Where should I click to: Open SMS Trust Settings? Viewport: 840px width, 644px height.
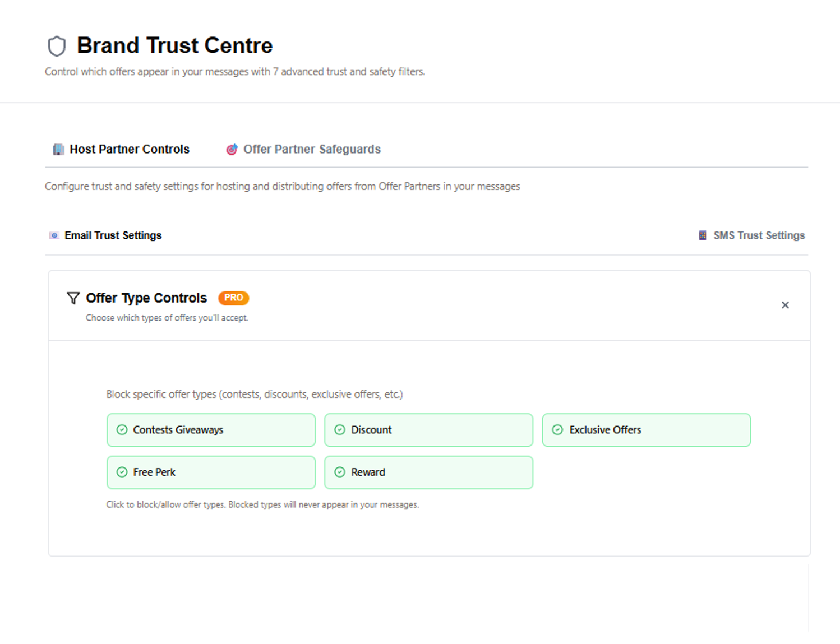759,236
